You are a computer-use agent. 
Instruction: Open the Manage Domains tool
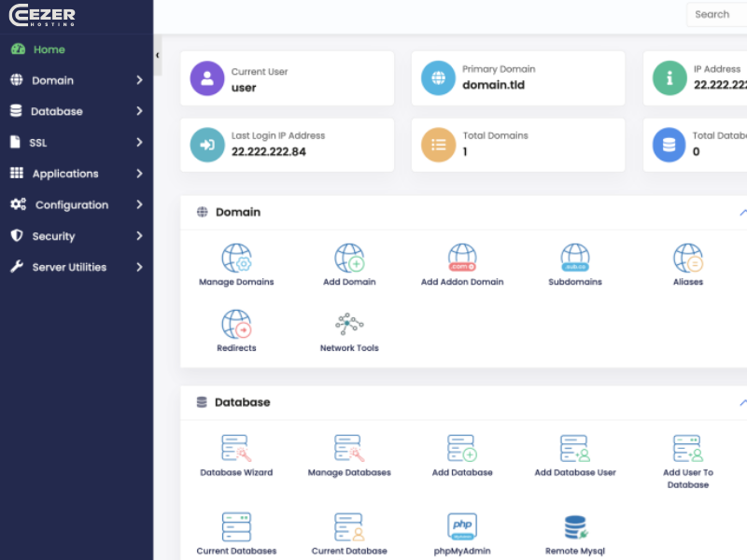236,261
